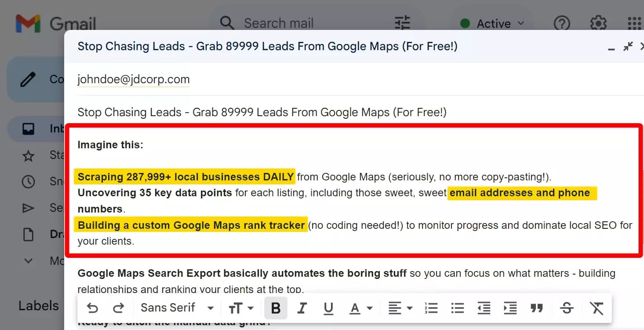
Task: Open the text color picker
Action: pos(360,308)
